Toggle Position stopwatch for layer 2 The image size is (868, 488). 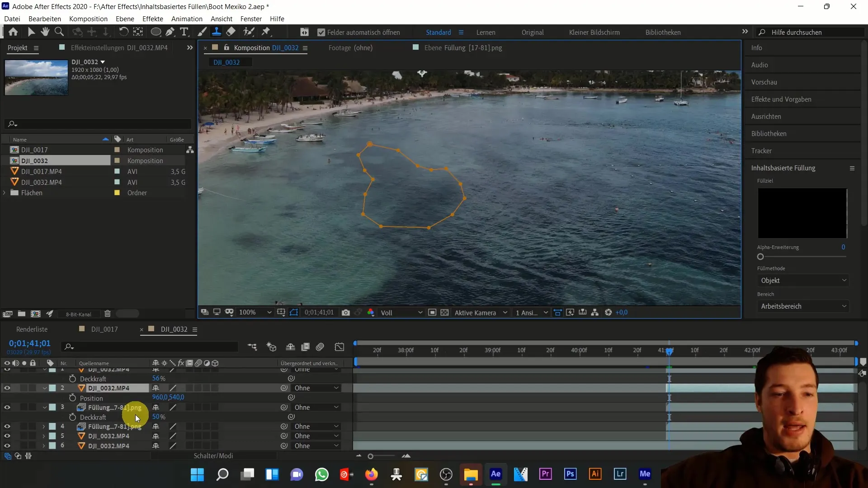point(72,398)
